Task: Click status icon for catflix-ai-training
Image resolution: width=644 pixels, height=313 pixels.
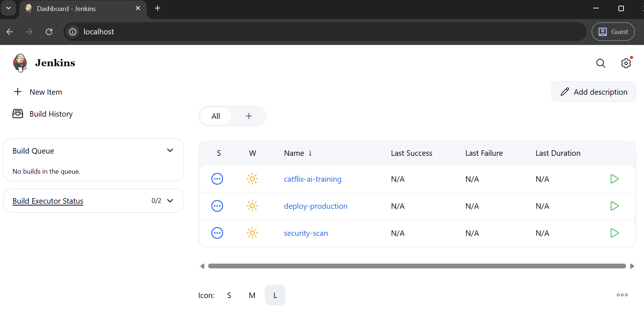Action: pos(217,179)
